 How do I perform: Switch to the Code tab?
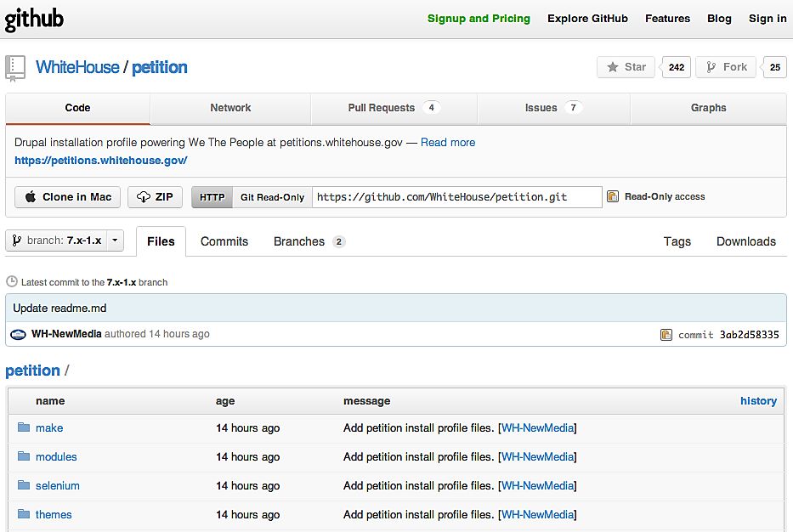click(x=78, y=108)
